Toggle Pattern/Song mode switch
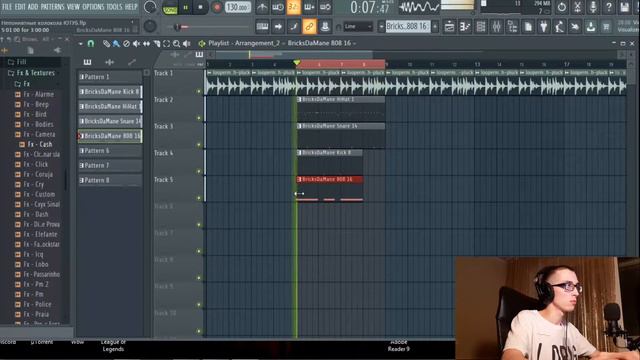 [x=170, y=7]
